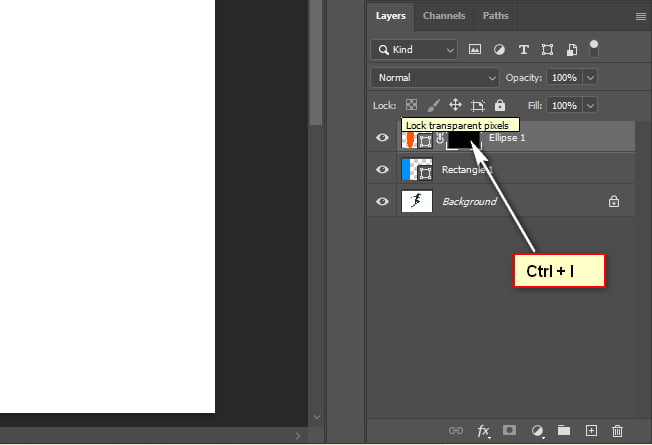This screenshot has width=652, height=445.
Task: Select the Ellipse 1 layer thumbnail
Action: [x=417, y=139]
